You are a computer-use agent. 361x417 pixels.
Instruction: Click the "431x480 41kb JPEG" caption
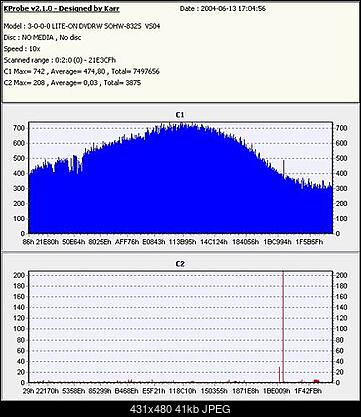[x=180, y=409]
